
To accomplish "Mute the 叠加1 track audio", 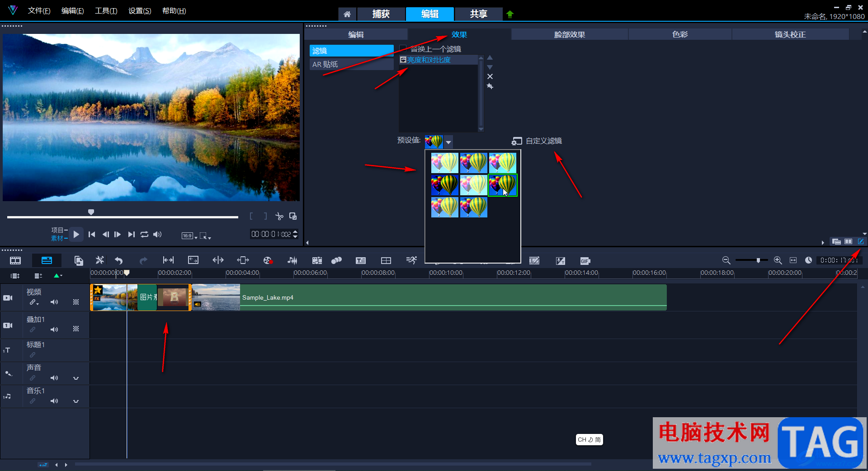I will tap(54, 330).
